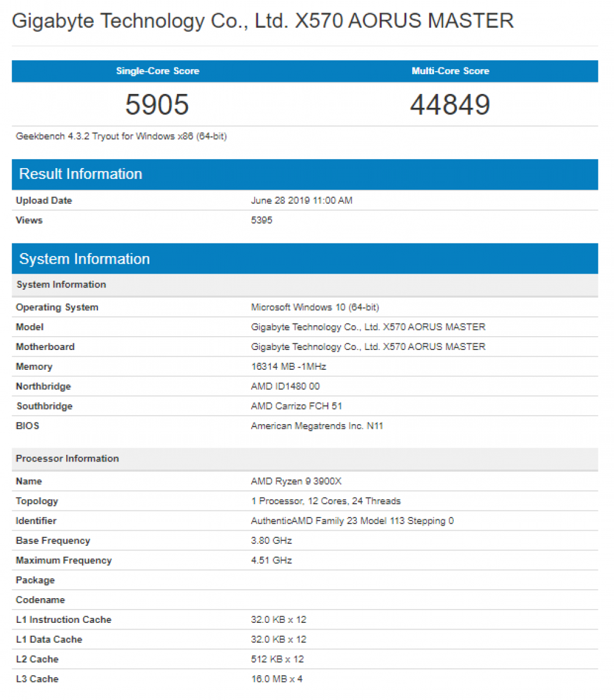Image resolution: width=614 pixels, height=700 pixels.
Task: Select the upload date 'June 28 2019 11:00 AM'
Action: [x=302, y=201]
